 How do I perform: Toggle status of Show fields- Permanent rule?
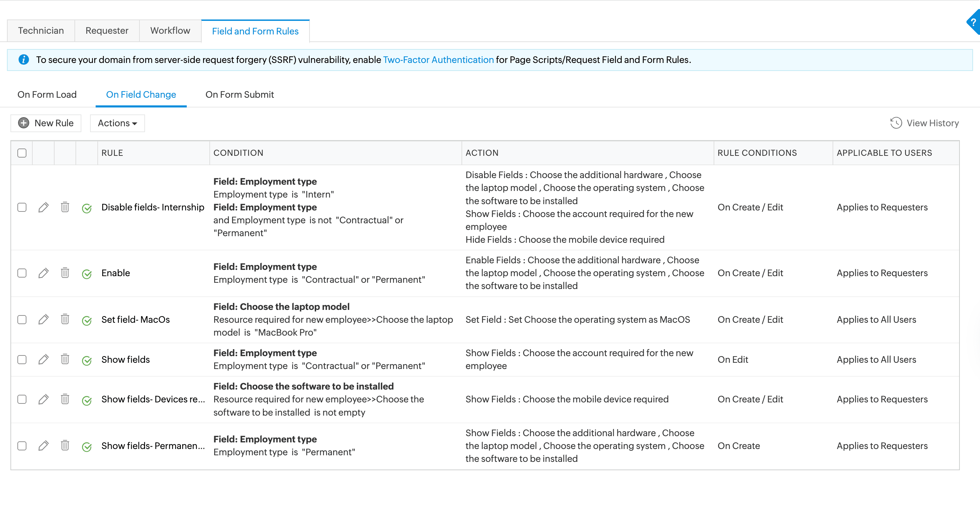coord(87,447)
